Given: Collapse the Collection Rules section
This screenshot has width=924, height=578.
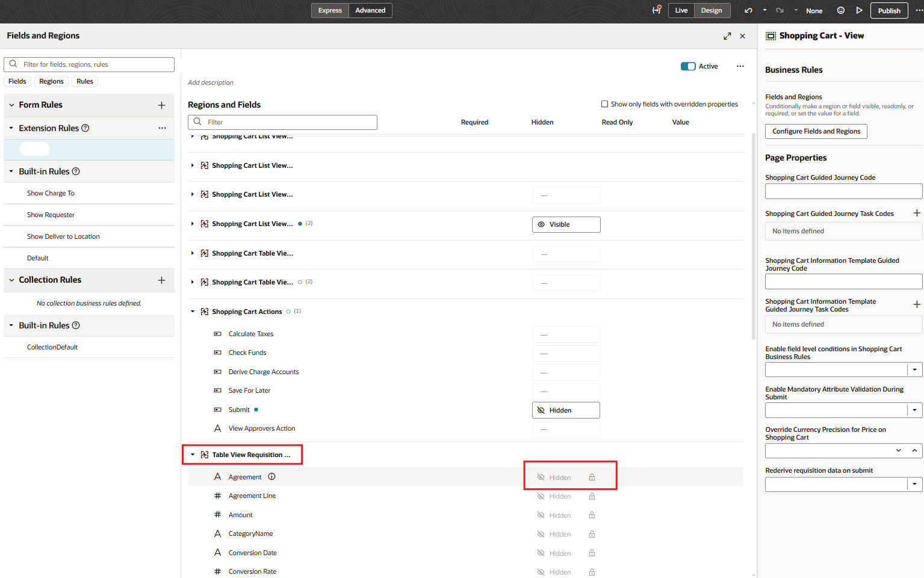Looking at the screenshot, I should click(11, 280).
